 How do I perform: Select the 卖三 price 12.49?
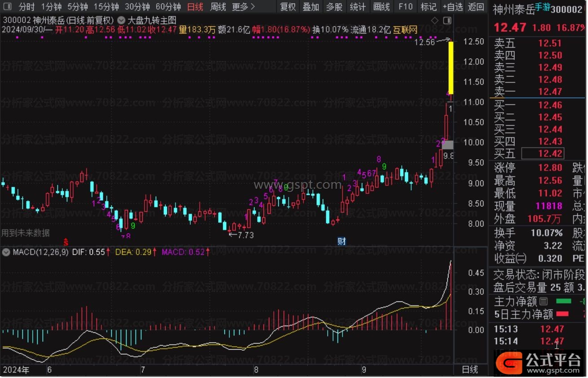coord(550,68)
